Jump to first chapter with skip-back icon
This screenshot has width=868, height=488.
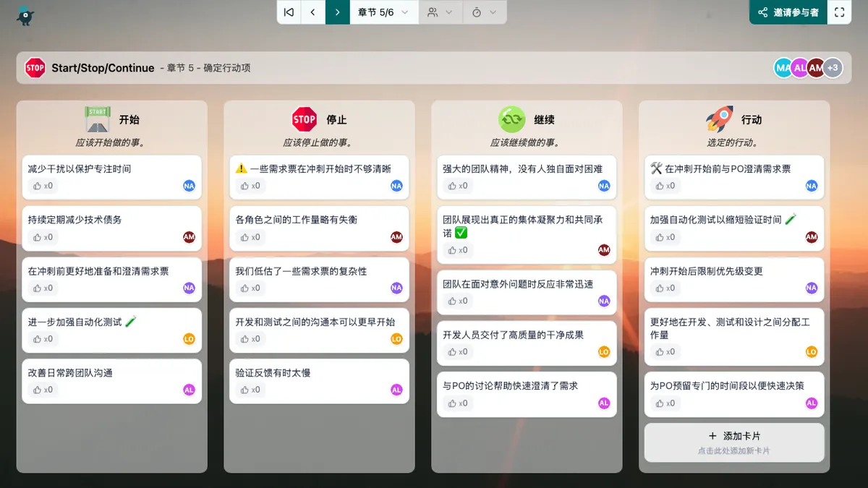pyautogui.click(x=289, y=12)
